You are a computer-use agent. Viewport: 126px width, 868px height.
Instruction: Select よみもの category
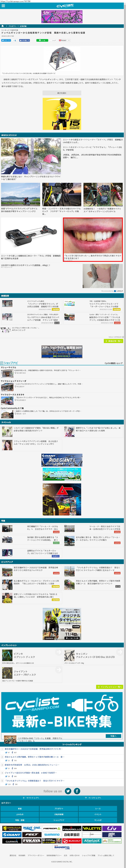point(20,814)
